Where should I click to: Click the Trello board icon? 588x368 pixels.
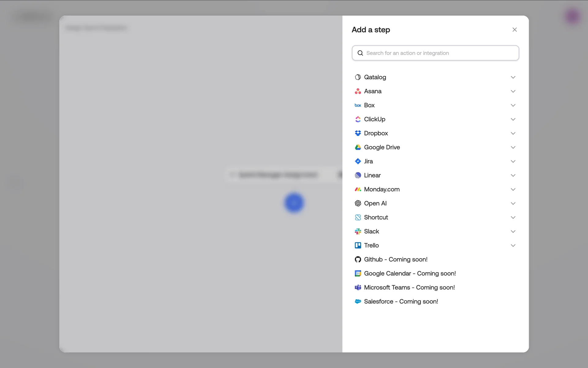click(358, 245)
